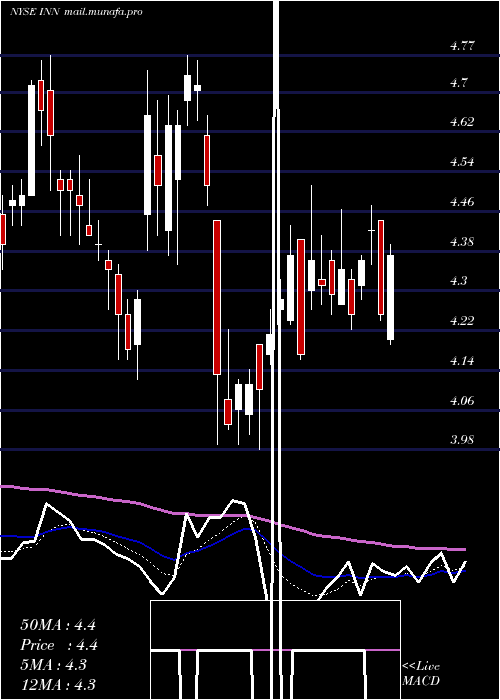This screenshot has height=700, width=500.
Task: Click the '12MA : 4.3' readout
Action: [58, 684]
